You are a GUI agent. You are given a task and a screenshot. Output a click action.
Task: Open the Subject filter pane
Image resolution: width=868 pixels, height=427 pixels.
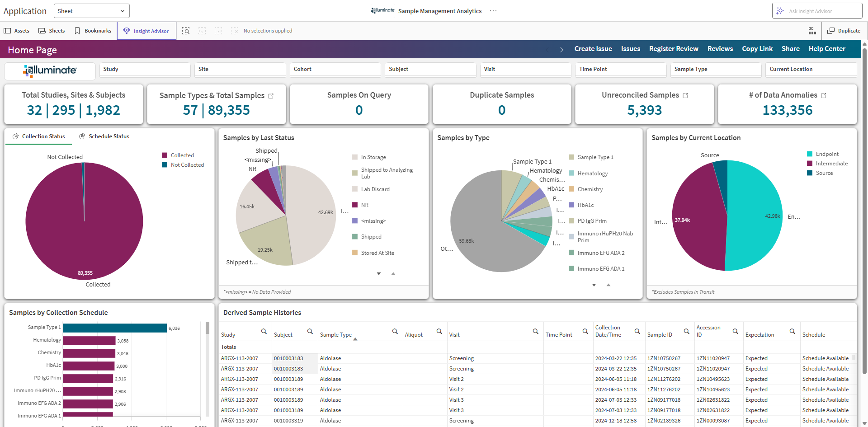pyautogui.click(x=430, y=69)
